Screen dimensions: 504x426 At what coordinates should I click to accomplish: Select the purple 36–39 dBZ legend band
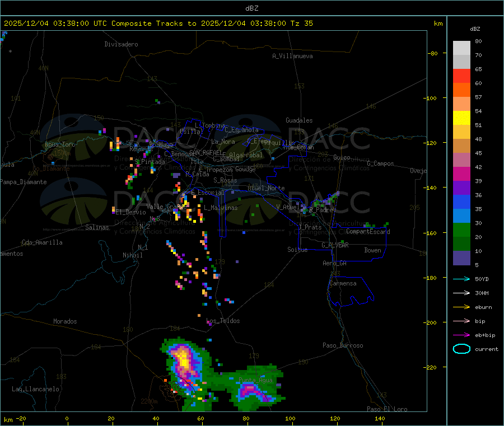pos(461,188)
